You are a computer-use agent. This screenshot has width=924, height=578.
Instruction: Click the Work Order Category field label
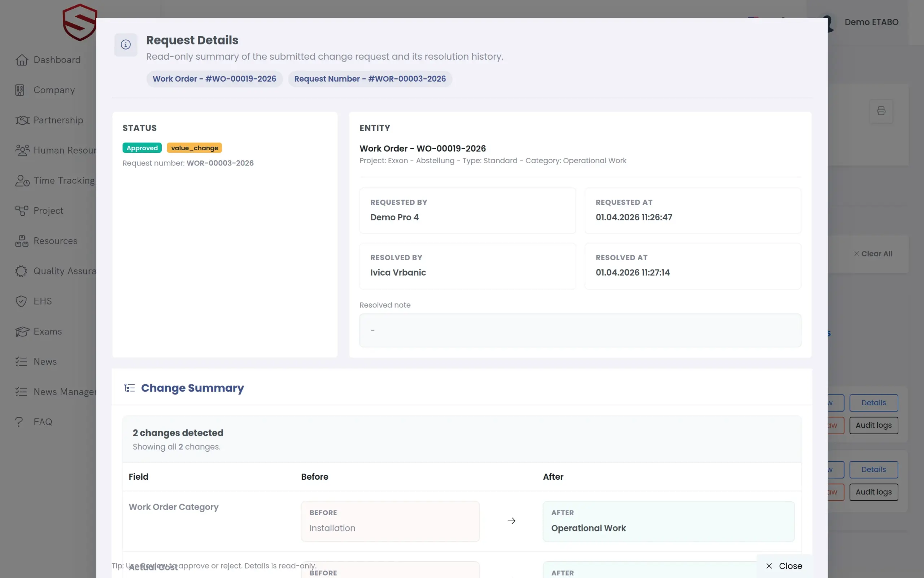click(x=173, y=507)
